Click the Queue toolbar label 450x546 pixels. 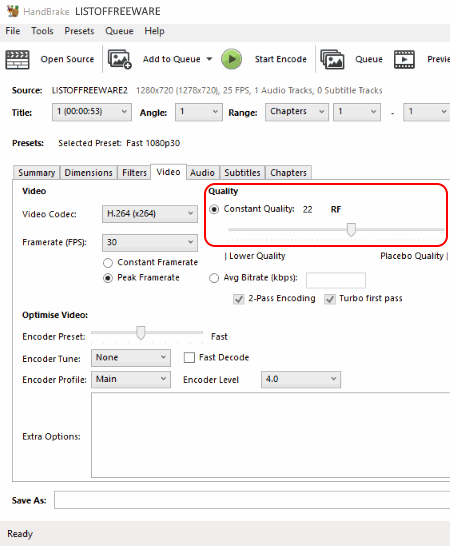click(x=369, y=59)
